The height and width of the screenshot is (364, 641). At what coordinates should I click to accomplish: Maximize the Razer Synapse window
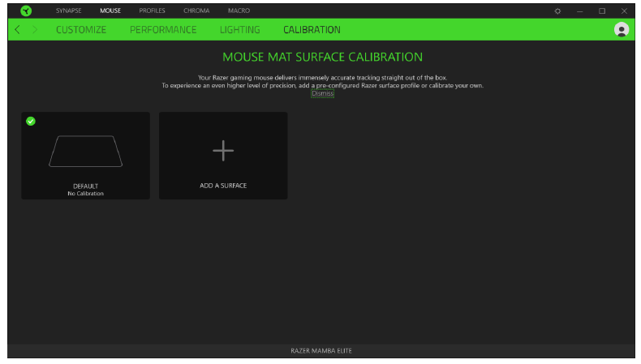(602, 11)
